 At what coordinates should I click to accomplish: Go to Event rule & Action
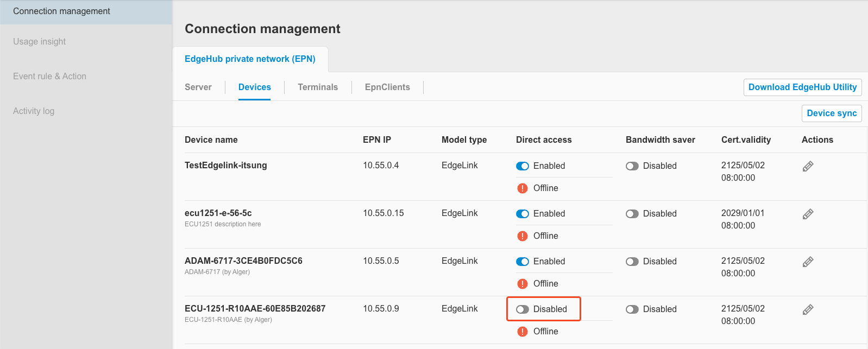49,77
